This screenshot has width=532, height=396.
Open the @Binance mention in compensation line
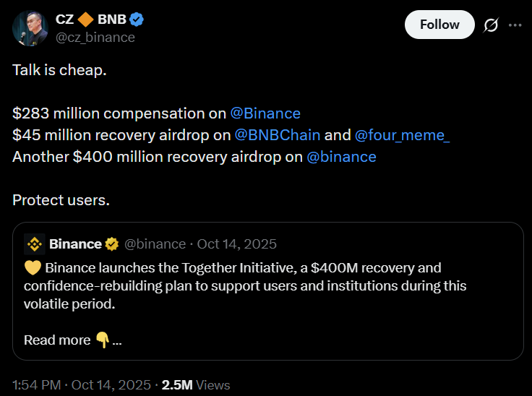(265, 113)
